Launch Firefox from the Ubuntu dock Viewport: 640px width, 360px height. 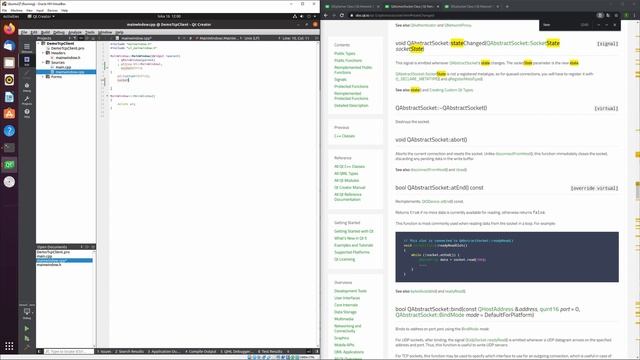(9, 29)
